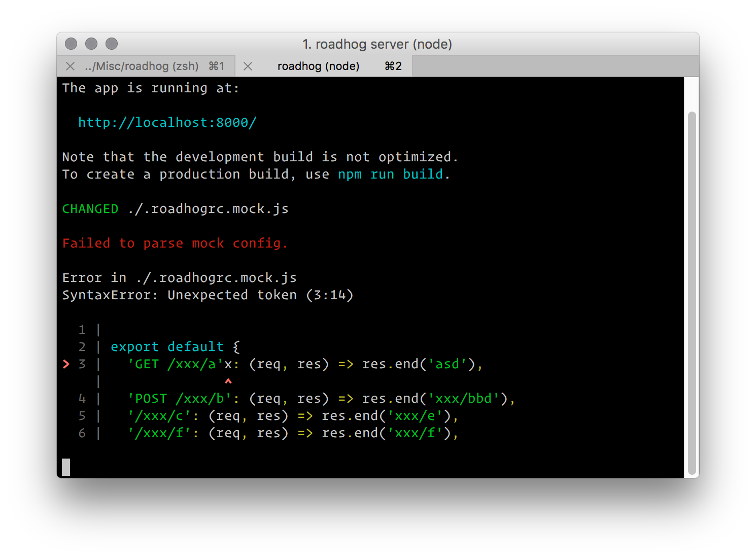This screenshot has height=559, width=756.
Task: Click the red caret marker under line 3
Action: click(x=228, y=381)
